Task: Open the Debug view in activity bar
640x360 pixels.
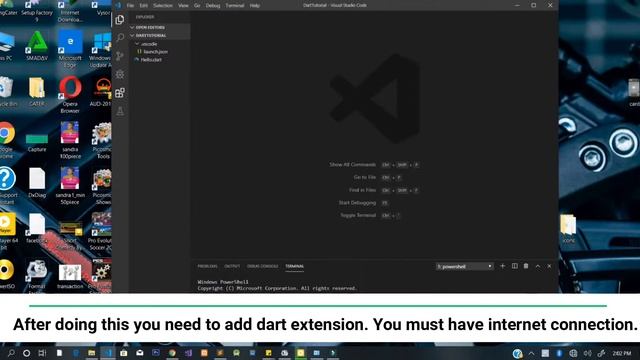Action: (120, 74)
